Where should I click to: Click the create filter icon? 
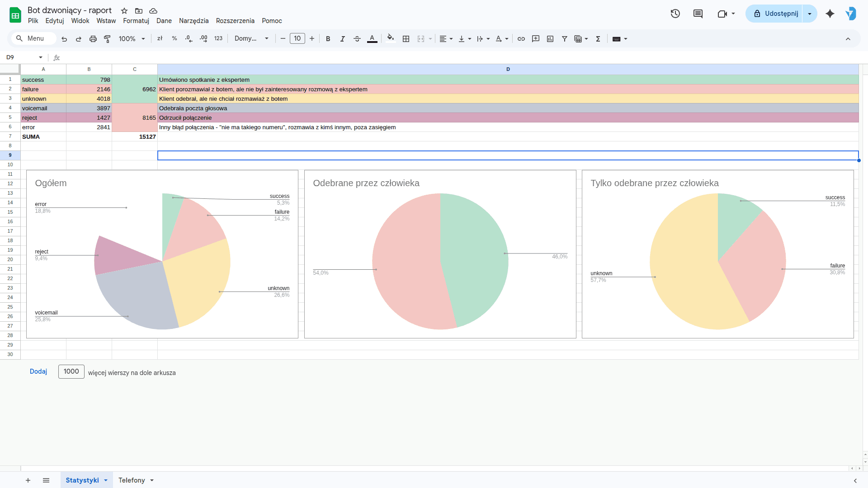(565, 39)
